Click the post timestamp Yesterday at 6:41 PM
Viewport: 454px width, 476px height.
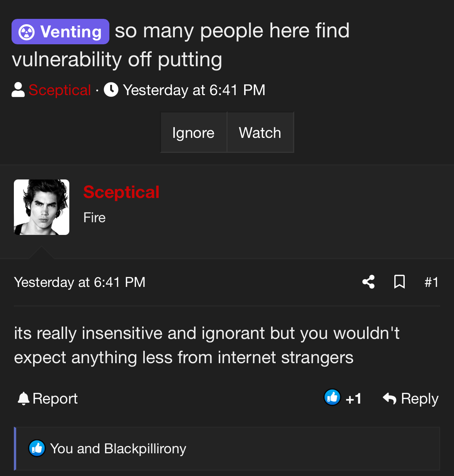pyautogui.click(x=80, y=282)
